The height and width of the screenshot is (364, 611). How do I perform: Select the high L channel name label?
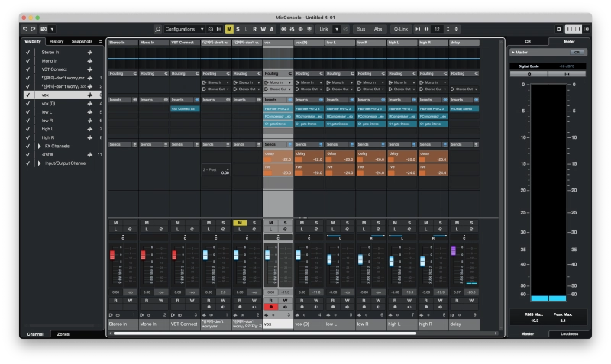coord(402,324)
